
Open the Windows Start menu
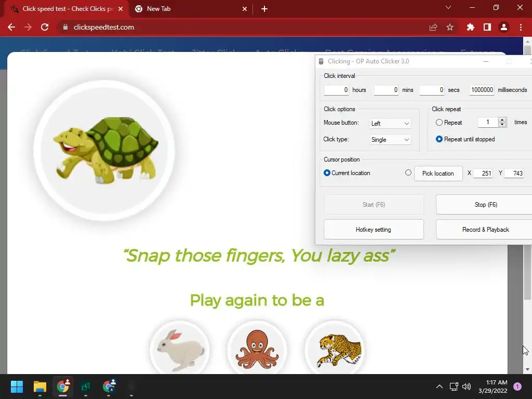click(x=17, y=387)
